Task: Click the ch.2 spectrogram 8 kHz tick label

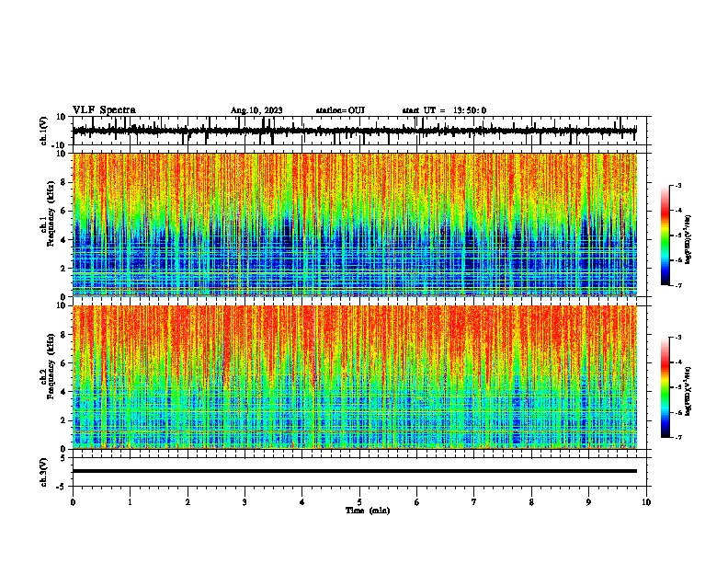Action: point(63,335)
